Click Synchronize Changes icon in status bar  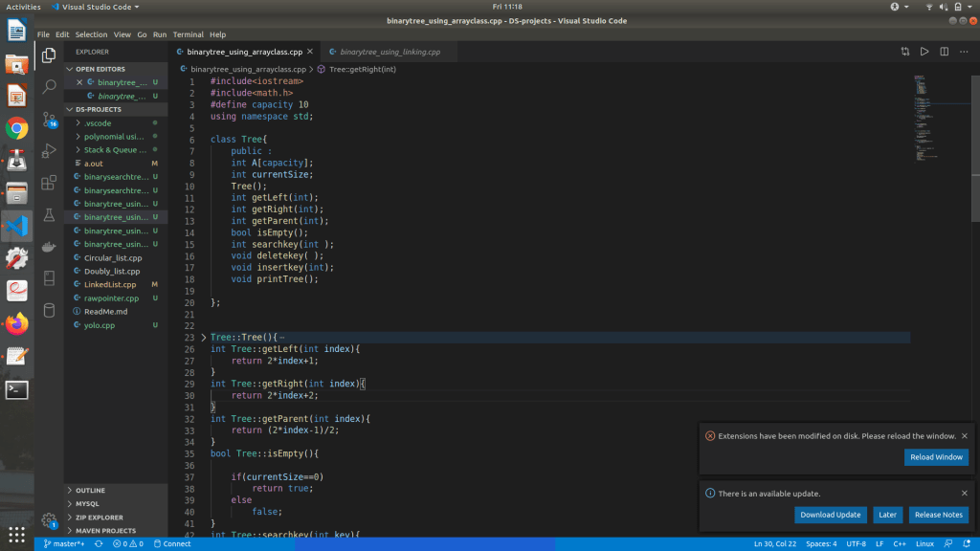pyautogui.click(x=98, y=543)
